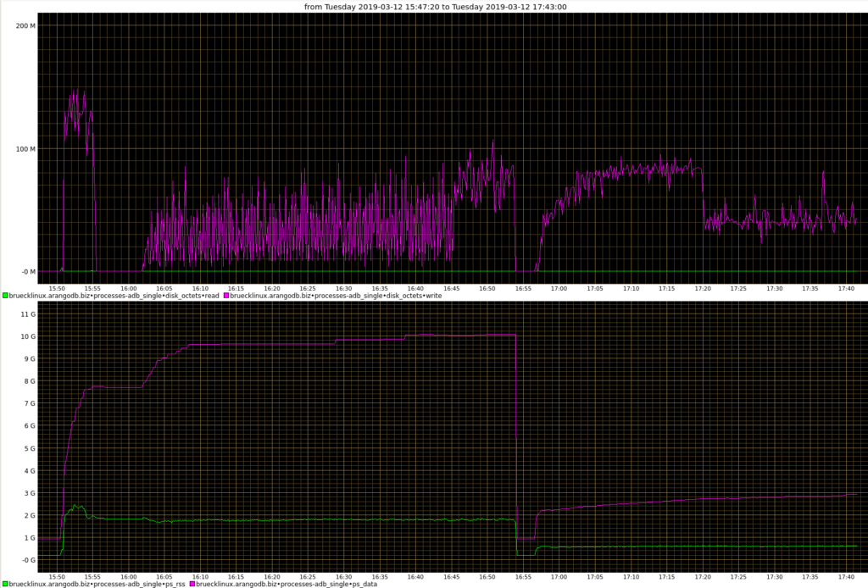Click the 17:00 label on the upper chart axis

click(559, 289)
